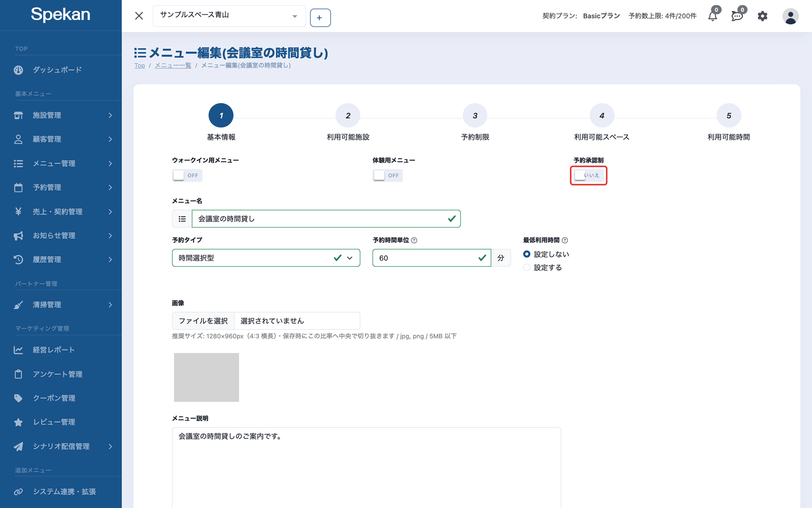Image resolution: width=812 pixels, height=508 pixels.
Task: Click the ダッシュボード palette icon
Action: 18,70
